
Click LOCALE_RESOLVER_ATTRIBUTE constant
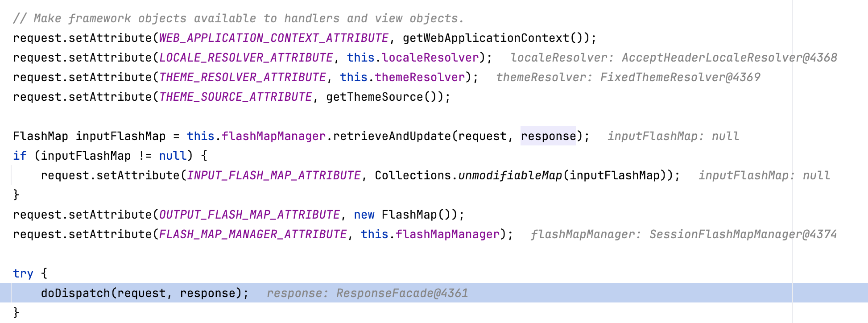[246, 58]
